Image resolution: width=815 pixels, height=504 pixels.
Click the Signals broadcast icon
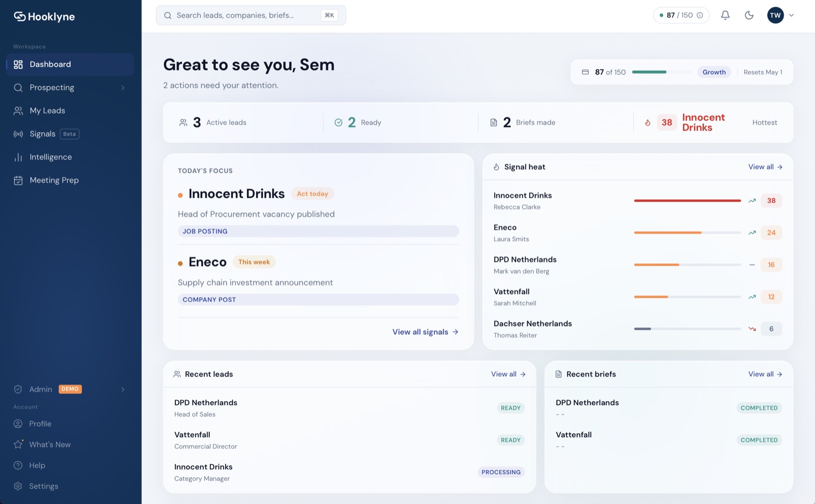pos(18,134)
